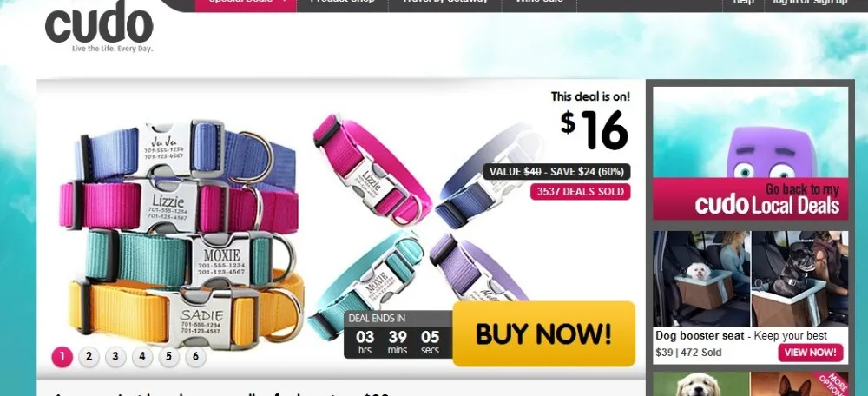868x396 pixels.
Task: Click the 3537 DEALS SOLD badge
Action: click(x=580, y=192)
